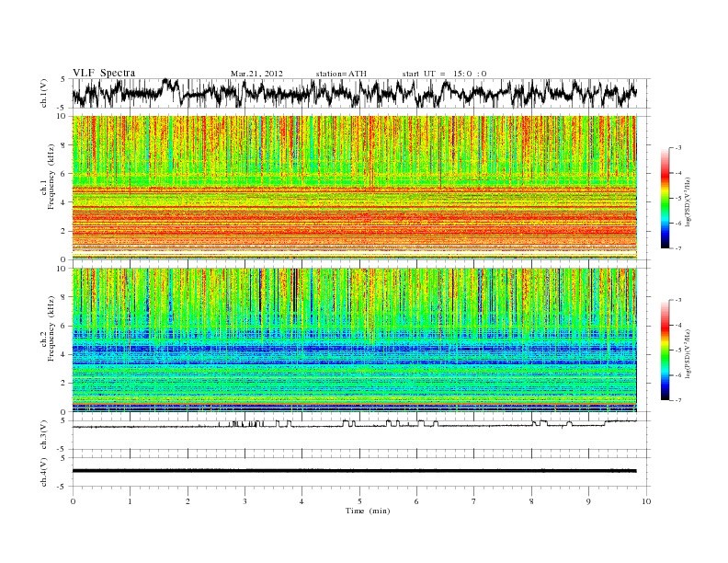Click the time axis tick label "2"
The width and height of the screenshot is (728, 563).
[x=188, y=501]
